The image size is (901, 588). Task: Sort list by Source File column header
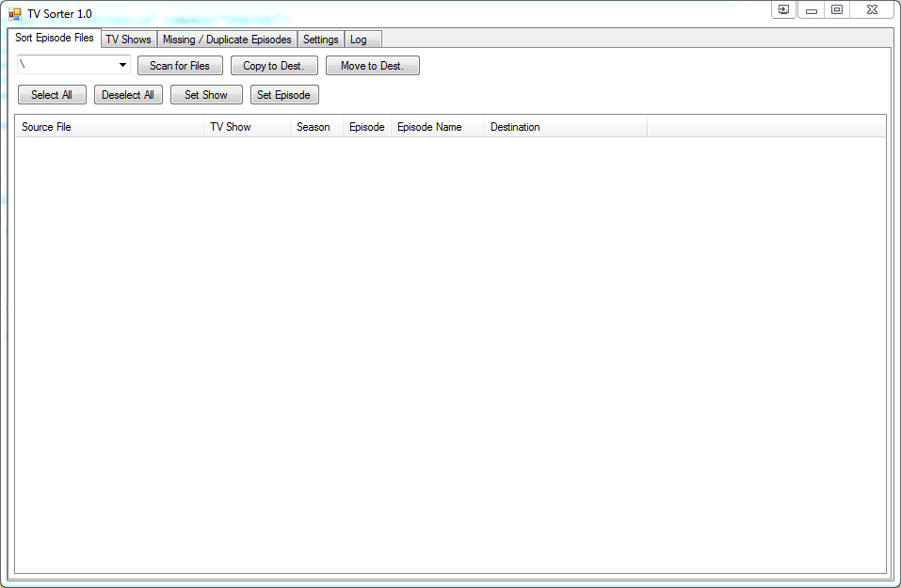pyautogui.click(x=109, y=127)
